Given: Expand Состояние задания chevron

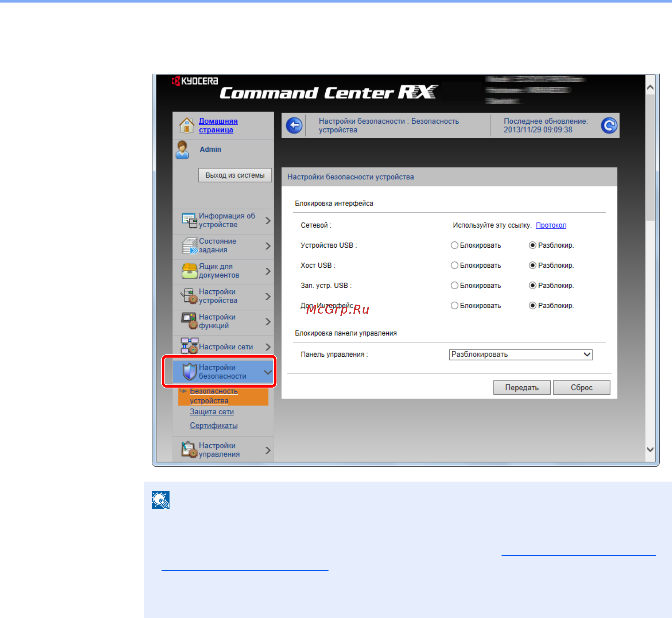Looking at the screenshot, I should coord(268,246).
